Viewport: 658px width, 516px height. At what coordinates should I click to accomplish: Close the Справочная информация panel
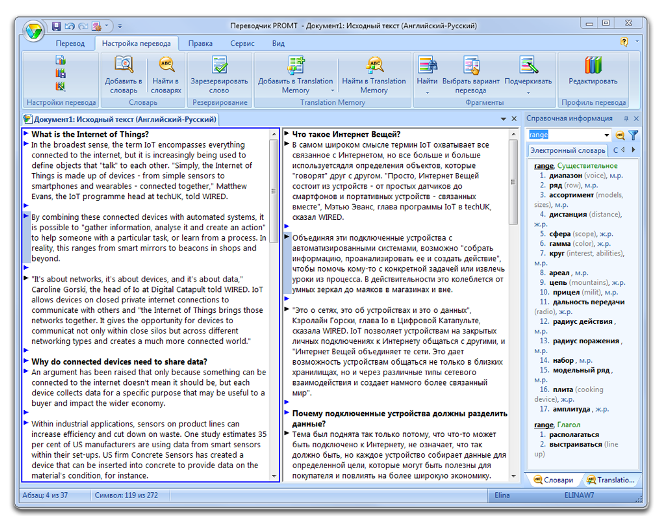tap(636, 118)
